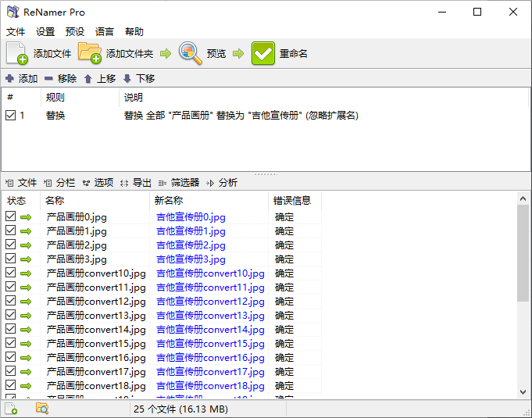This screenshot has width=532, height=418.
Task: Click the 添加文件 button label
Action: click(52, 54)
